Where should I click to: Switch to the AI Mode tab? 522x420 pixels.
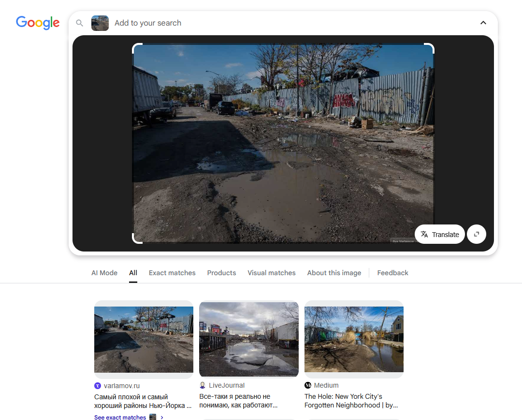pos(104,273)
